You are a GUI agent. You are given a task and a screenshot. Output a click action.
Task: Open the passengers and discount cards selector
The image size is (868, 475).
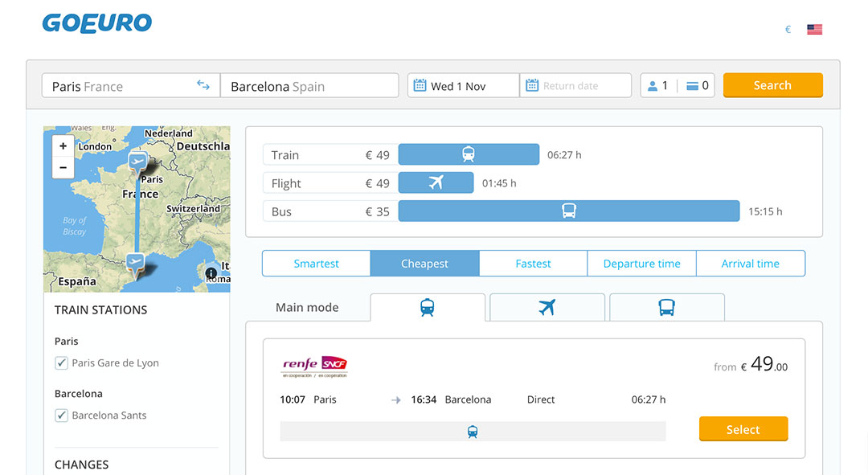pos(678,86)
